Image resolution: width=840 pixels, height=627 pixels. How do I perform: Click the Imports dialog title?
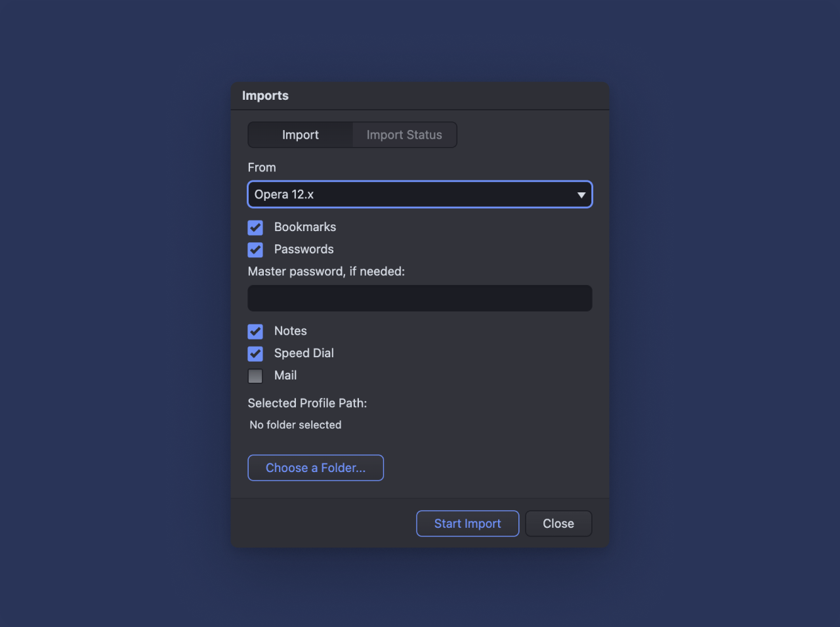(x=265, y=95)
